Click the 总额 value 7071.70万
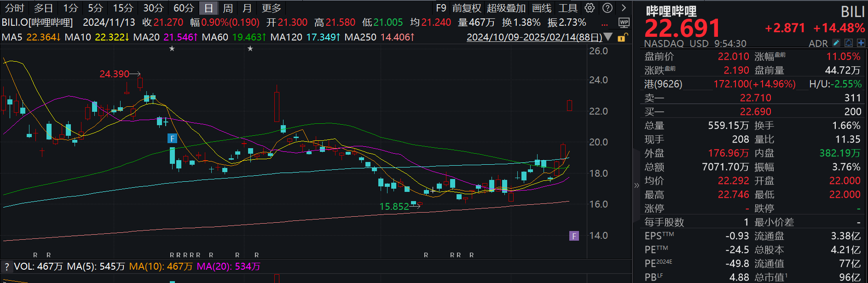 point(725,167)
